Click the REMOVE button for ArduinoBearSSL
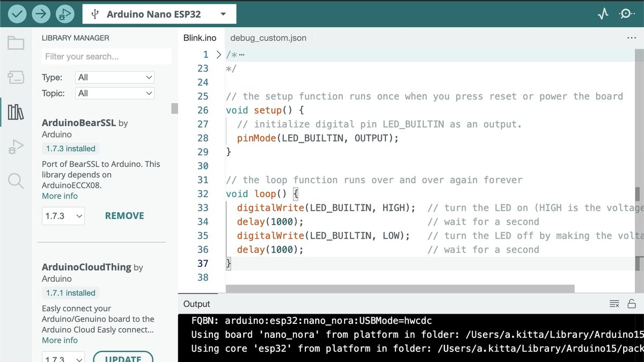 tap(125, 216)
